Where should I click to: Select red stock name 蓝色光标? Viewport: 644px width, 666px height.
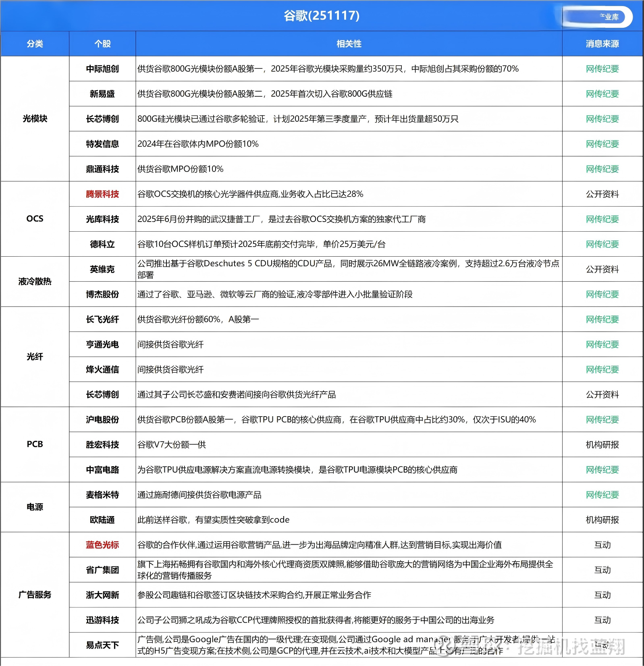[102, 545]
